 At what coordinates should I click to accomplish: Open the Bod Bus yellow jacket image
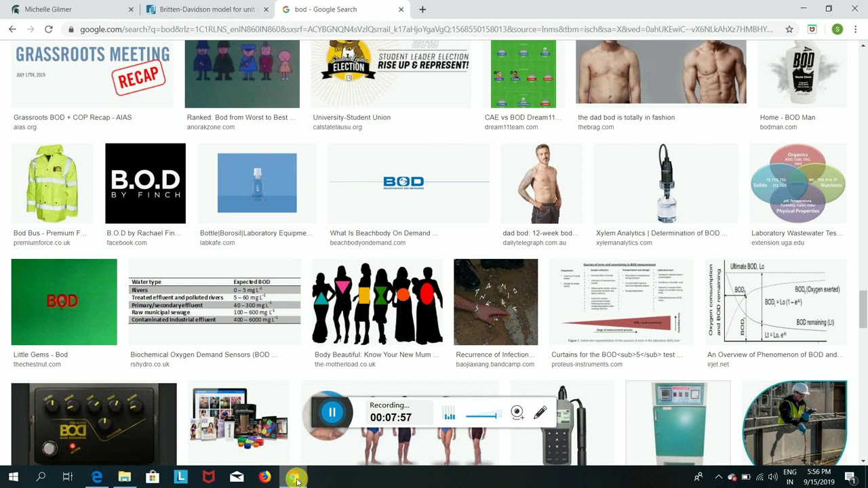52,183
